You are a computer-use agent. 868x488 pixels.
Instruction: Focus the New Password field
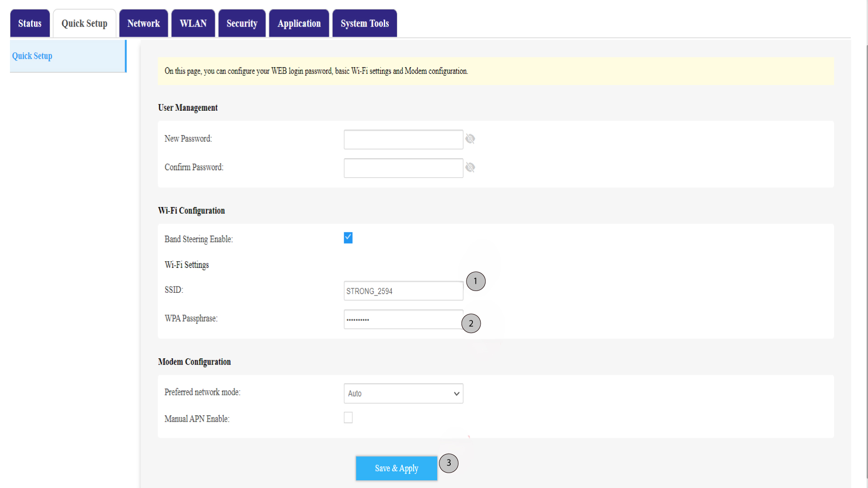pyautogui.click(x=403, y=139)
